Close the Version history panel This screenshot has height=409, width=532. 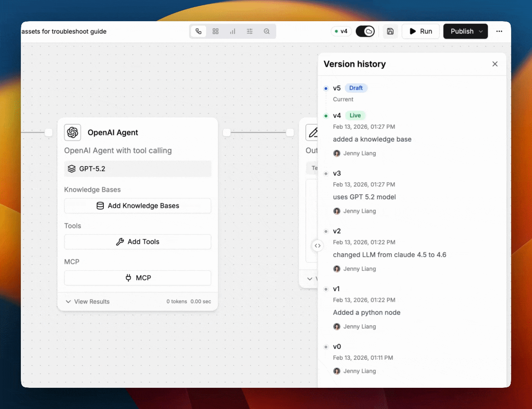(495, 64)
